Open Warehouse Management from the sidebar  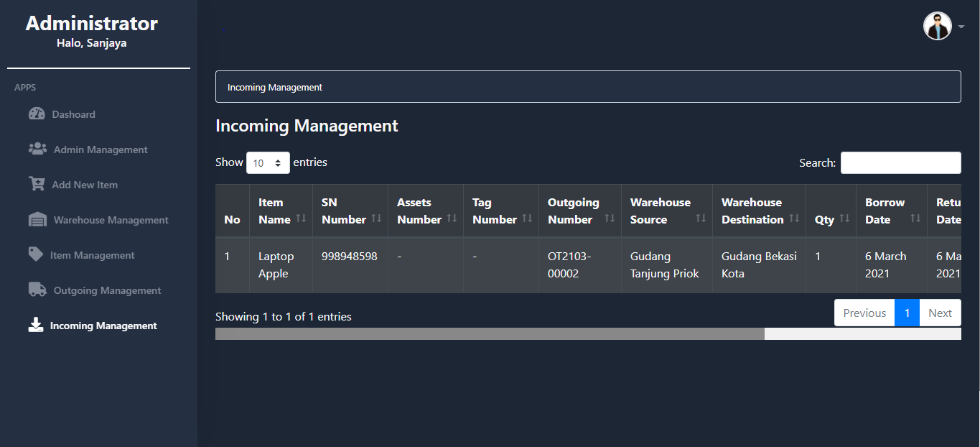point(111,220)
